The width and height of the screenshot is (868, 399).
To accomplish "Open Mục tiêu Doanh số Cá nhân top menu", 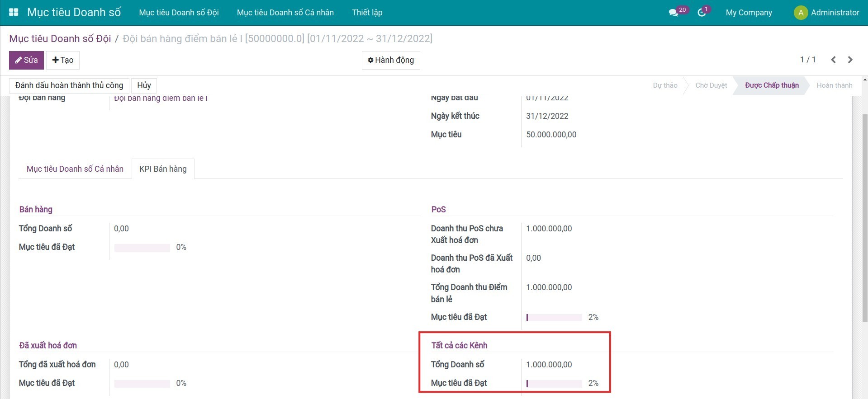I will (x=285, y=13).
